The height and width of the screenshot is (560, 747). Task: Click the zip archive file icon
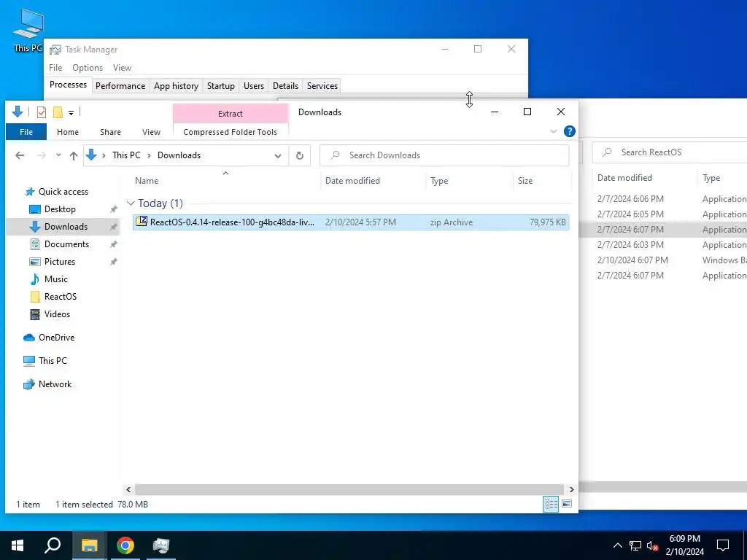point(142,221)
